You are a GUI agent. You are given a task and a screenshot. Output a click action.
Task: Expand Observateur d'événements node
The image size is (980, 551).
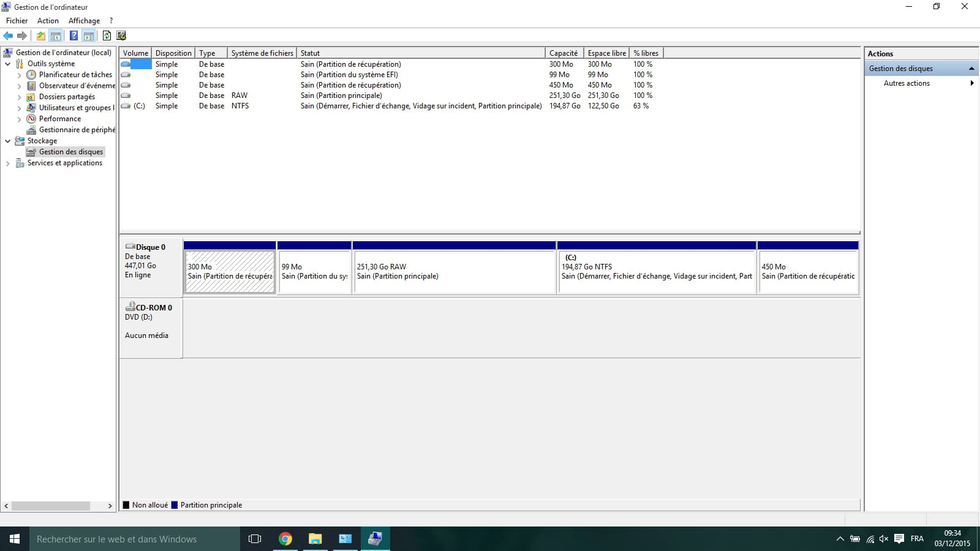pyautogui.click(x=19, y=86)
